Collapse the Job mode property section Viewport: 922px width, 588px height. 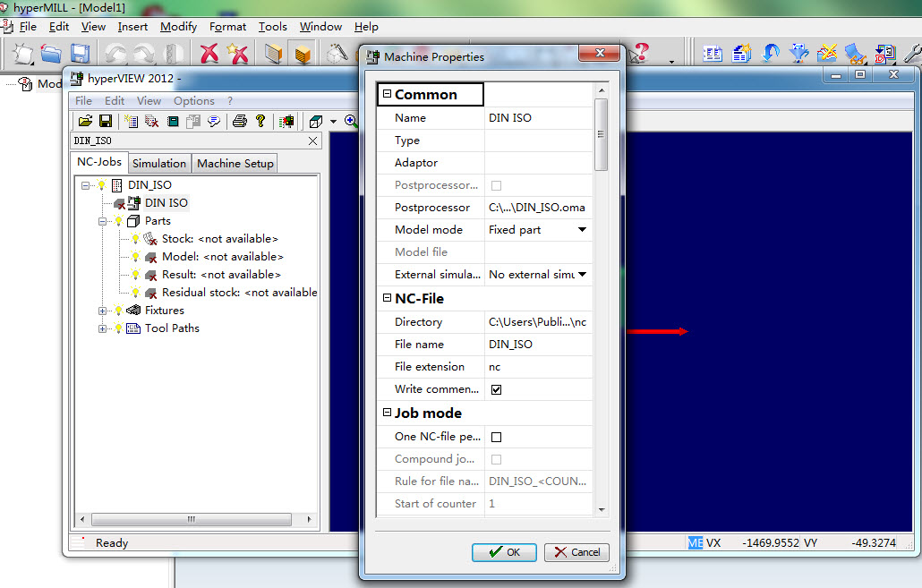click(x=387, y=413)
